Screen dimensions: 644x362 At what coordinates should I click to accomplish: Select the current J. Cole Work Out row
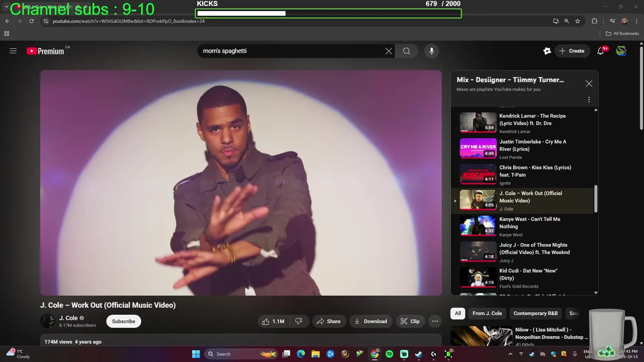(x=523, y=201)
